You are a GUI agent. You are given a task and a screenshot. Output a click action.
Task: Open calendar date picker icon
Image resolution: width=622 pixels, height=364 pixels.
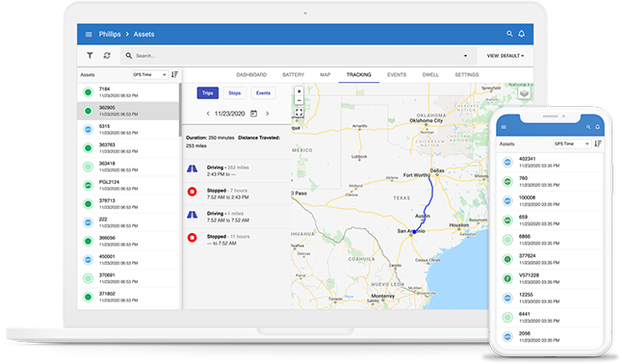(254, 114)
